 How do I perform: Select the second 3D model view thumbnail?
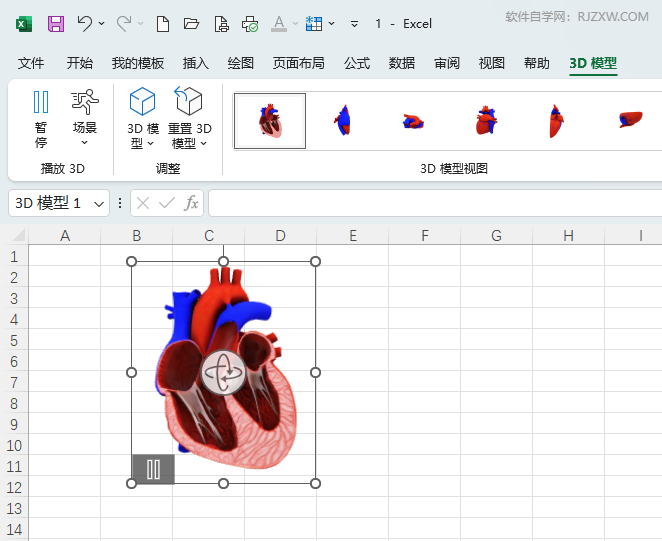tap(342, 120)
